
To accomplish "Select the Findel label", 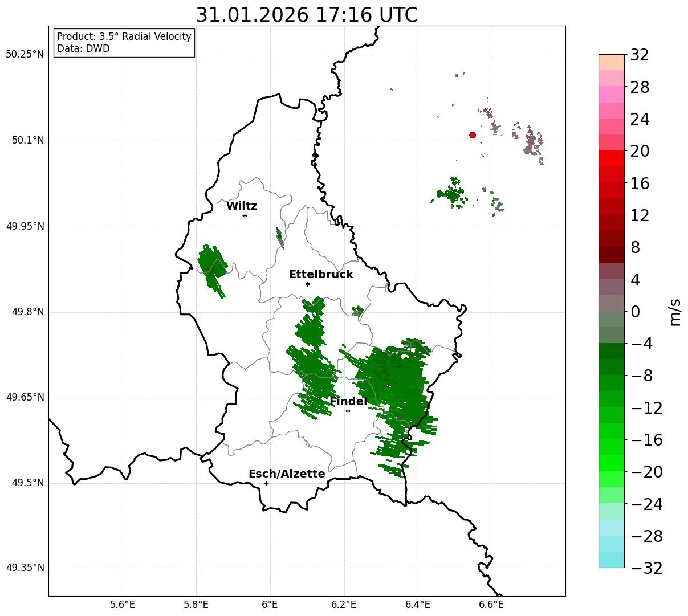I will pos(348,402).
